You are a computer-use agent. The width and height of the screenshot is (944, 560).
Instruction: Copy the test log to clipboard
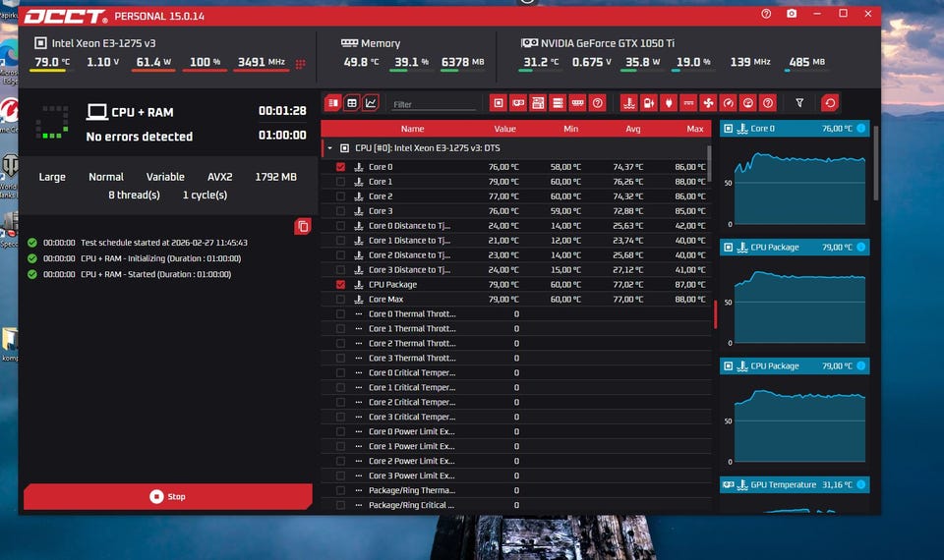303,227
